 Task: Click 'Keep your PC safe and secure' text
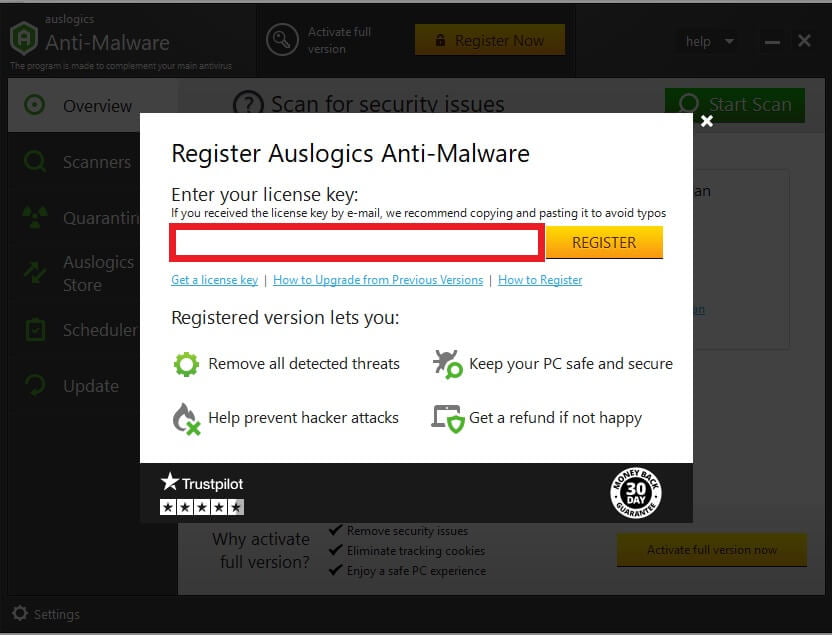[x=571, y=364]
